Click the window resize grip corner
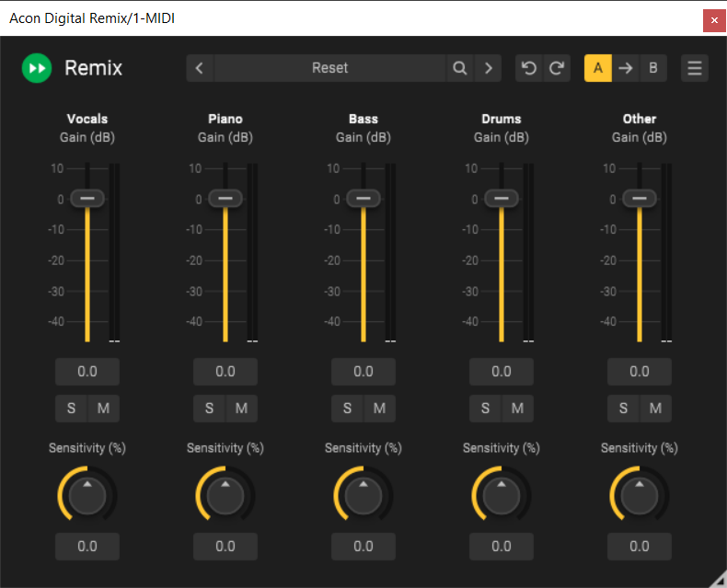This screenshot has width=727, height=588. (x=718, y=579)
